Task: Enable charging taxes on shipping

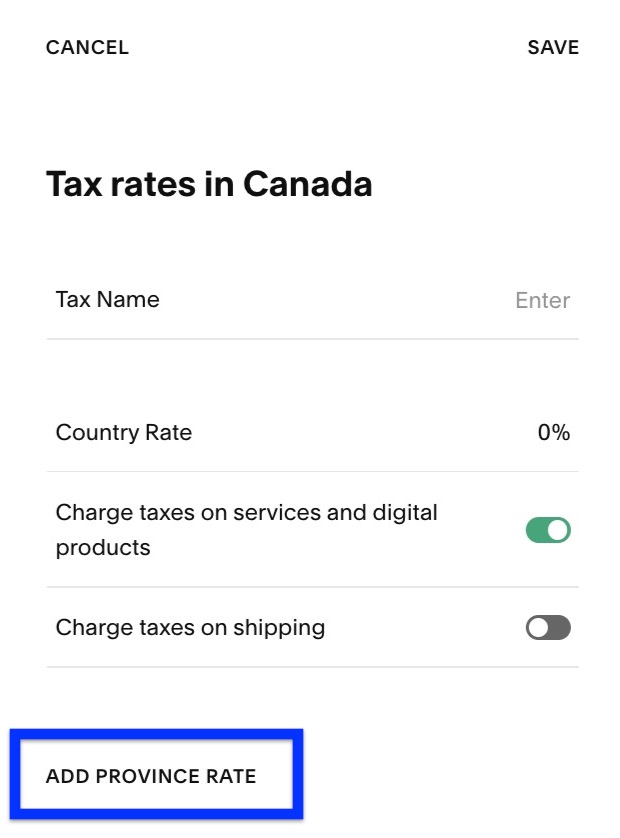Action: pos(547,627)
